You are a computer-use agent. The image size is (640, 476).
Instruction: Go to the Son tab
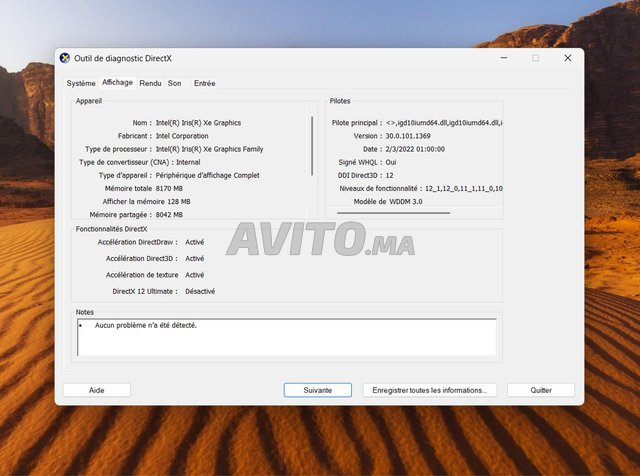click(x=175, y=83)
